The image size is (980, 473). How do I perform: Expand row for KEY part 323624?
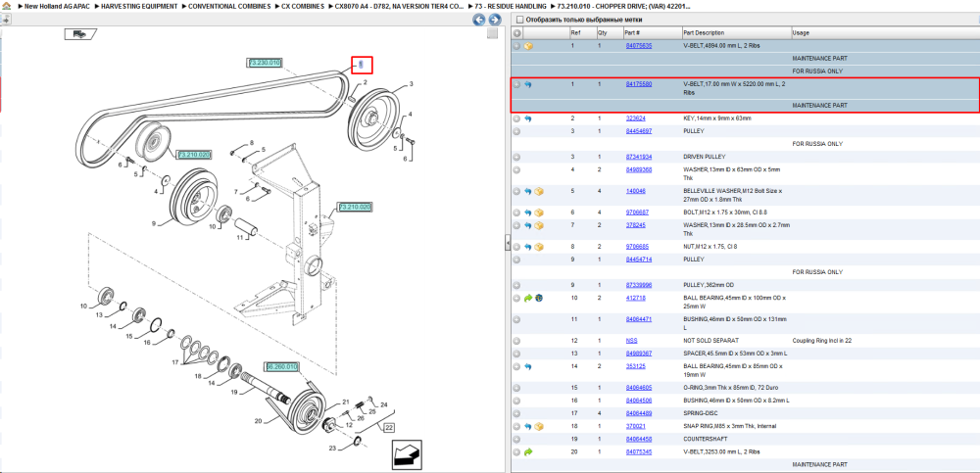coord(516,118)
